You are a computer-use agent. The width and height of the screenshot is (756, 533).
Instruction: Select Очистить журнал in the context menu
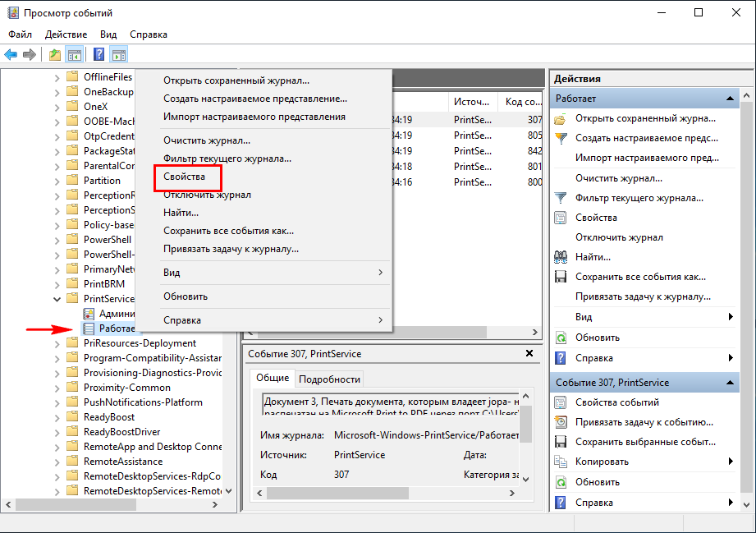[x=207, y=140]
